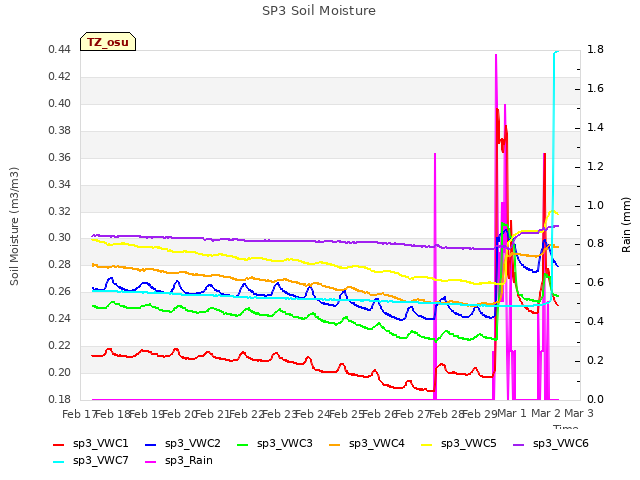Click the sp3_VWC2 blue legend swatch
The height and width of the screenshot is (480, 640).
(151, 445)
